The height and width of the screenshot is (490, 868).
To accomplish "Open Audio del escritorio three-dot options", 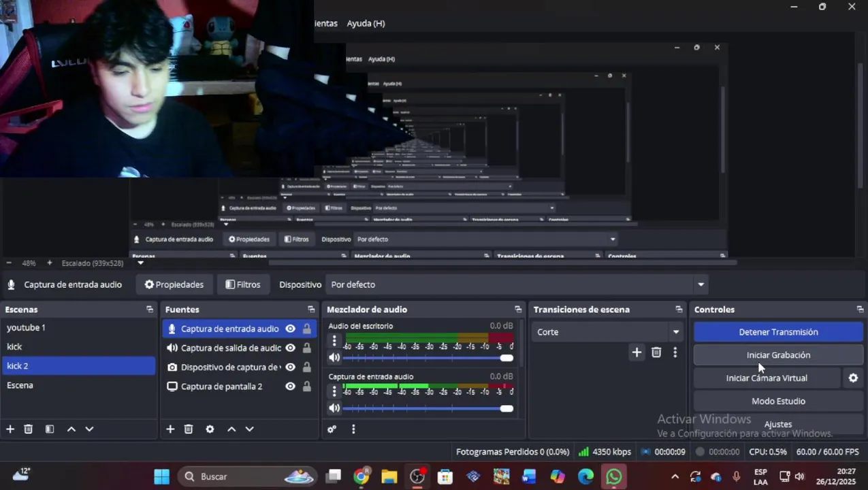I will 334,341.
